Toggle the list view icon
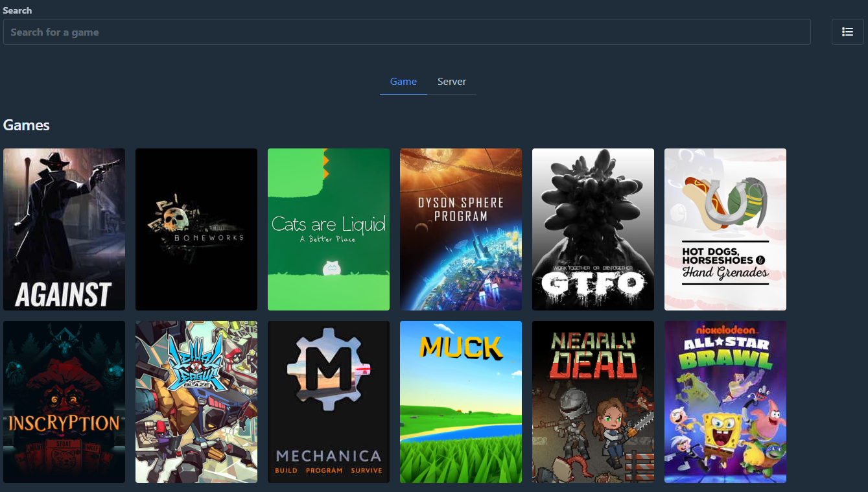Viewport: 868px width, 492px height. point(847,32)
